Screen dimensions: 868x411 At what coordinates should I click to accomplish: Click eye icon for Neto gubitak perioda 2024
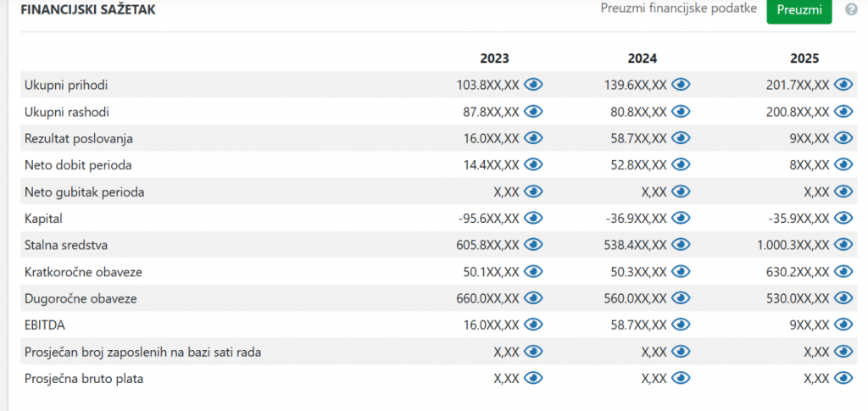681,192
